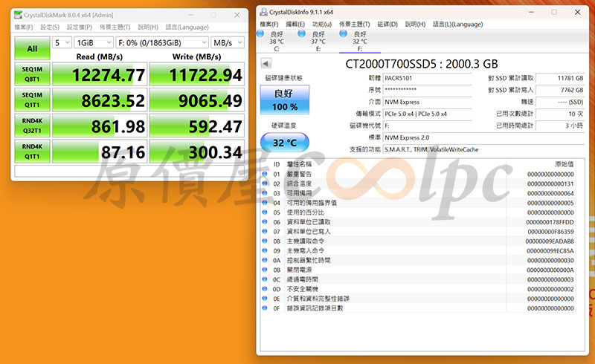The height and width of the screenshot is (364, 595).
Task: Open 設定檔(P) menu in CrystalDiskMark
Action: (x=80, y=27)
